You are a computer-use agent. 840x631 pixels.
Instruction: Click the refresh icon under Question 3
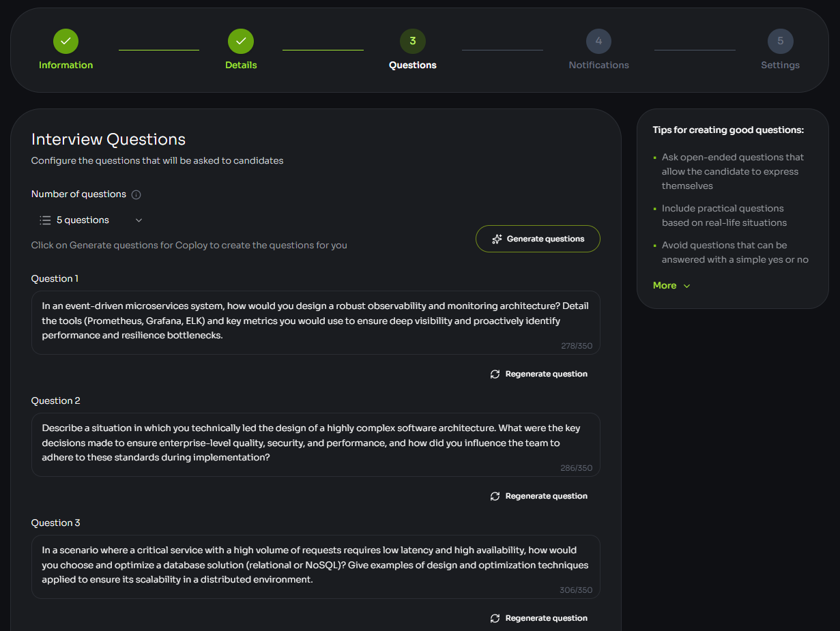(495, 618)
